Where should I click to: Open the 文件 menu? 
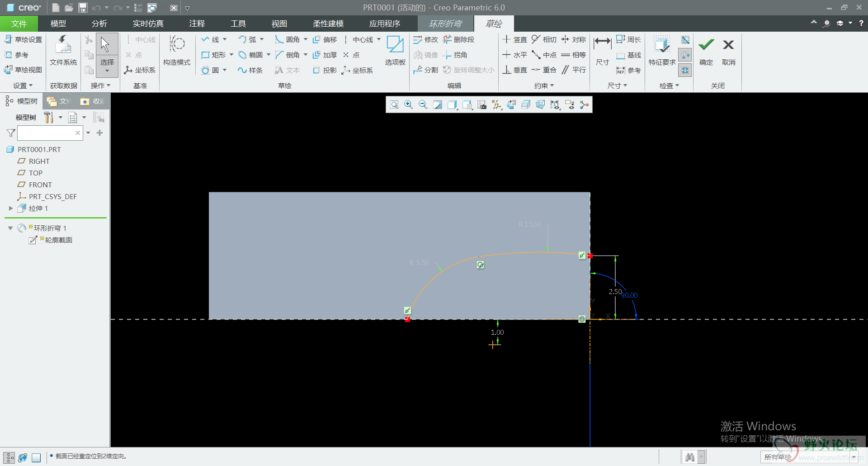tap(19, 24)
